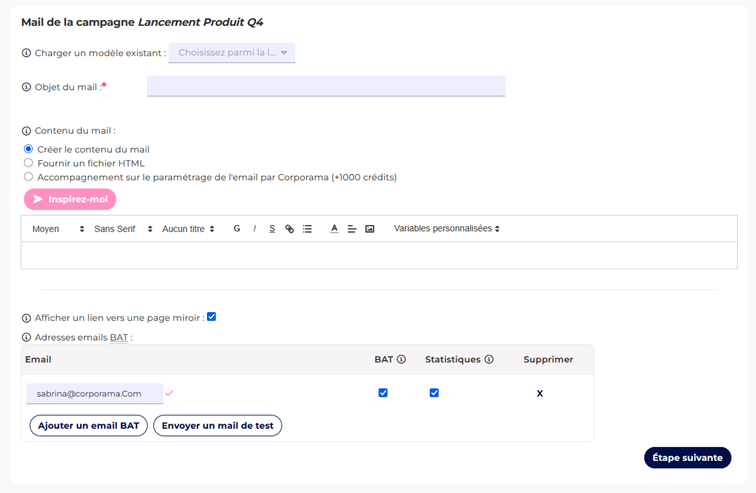Toggle italic formatting in editor toolbar
756x493 pixels.
pos(254,229)
